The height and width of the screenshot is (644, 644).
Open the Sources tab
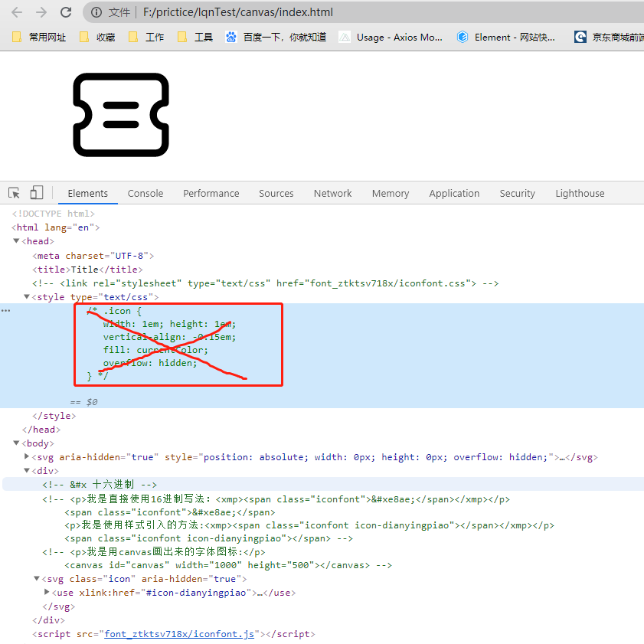[x=276, y=194]
